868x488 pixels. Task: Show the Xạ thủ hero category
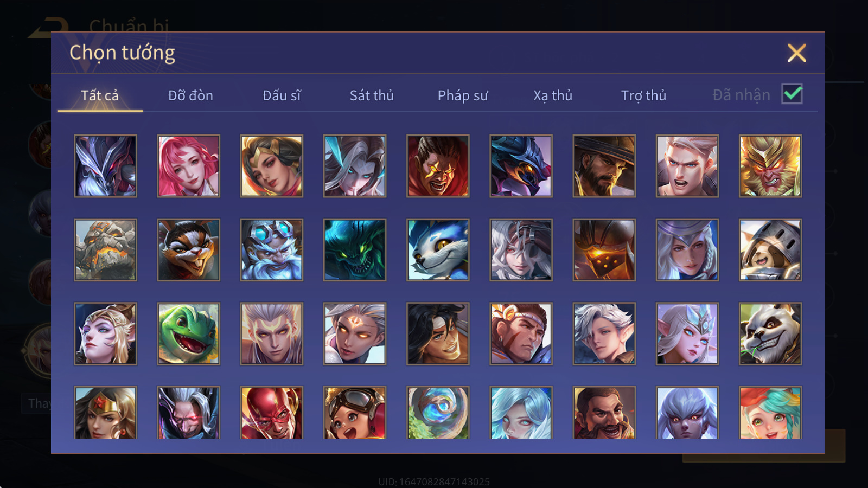click(553, 95)
